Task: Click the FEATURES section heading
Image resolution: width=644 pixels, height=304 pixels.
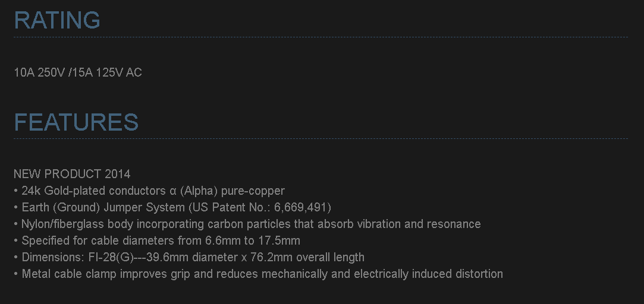Action: click(x=76, y=122)
